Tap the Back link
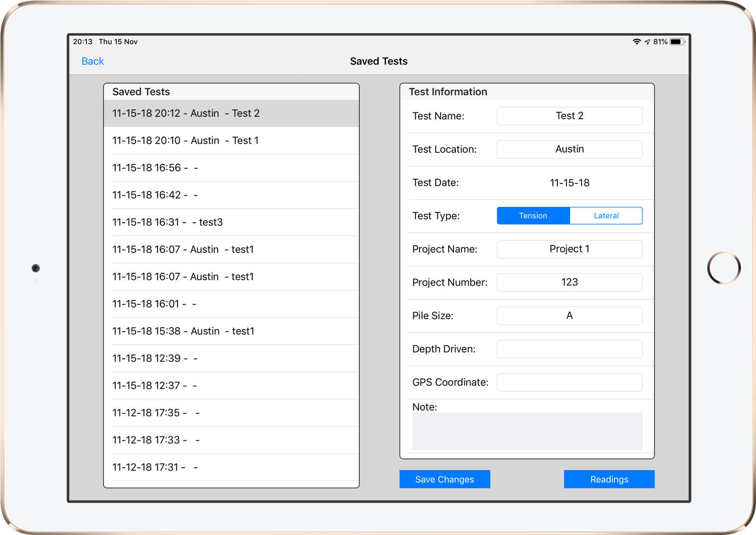The width and height of the screenshot is (756, 535). click(92, 61)
